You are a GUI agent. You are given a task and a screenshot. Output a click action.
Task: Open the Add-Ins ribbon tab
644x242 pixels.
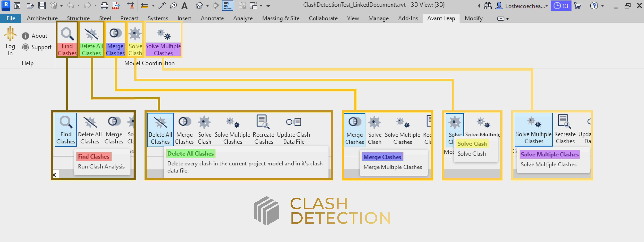tap(408, 18)
